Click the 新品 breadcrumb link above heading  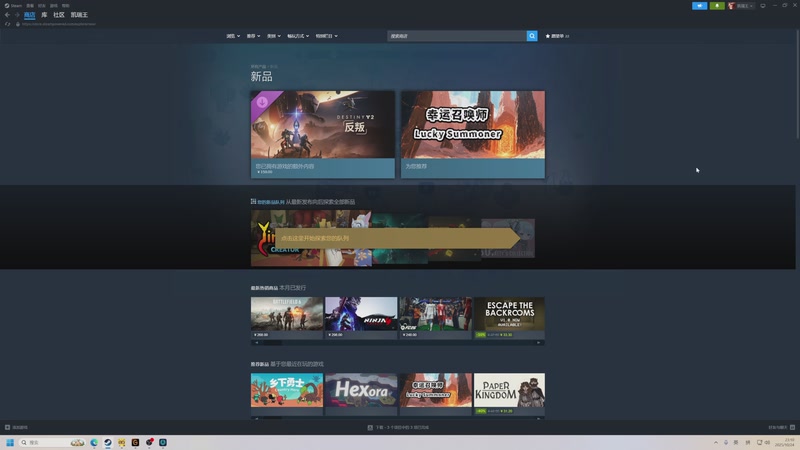(273, 67)
